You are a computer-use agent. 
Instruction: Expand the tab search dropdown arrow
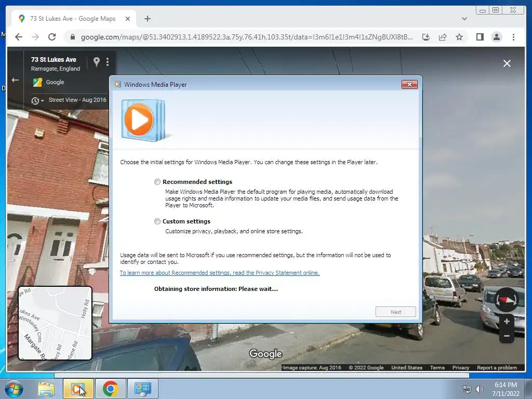pos(464,19)
